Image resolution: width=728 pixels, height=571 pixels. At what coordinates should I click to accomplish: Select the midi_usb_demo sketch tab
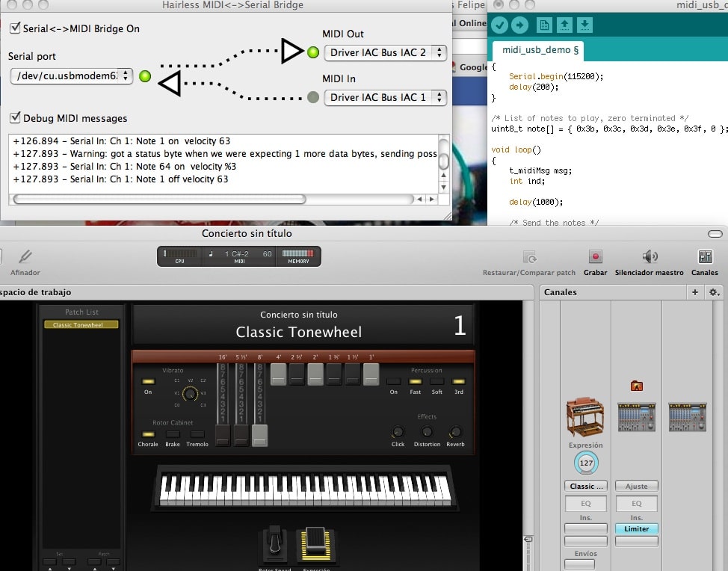coord(536,51)
